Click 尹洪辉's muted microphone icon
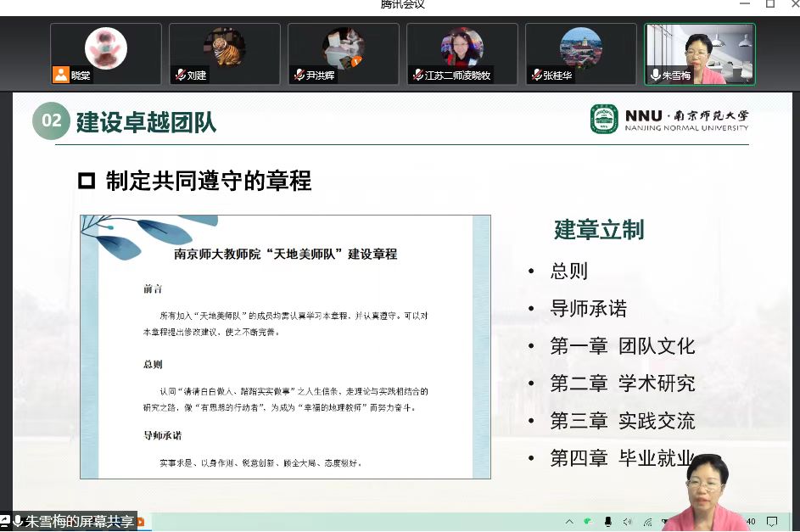This screenshot has width=800, height=532. pyautogui.click(x=299, y=76)
